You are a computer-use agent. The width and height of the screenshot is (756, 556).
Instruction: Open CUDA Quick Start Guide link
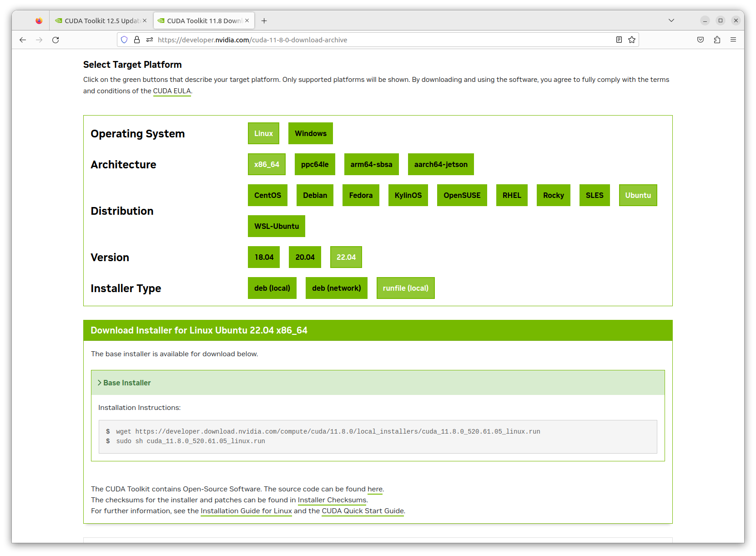point(363,511)
